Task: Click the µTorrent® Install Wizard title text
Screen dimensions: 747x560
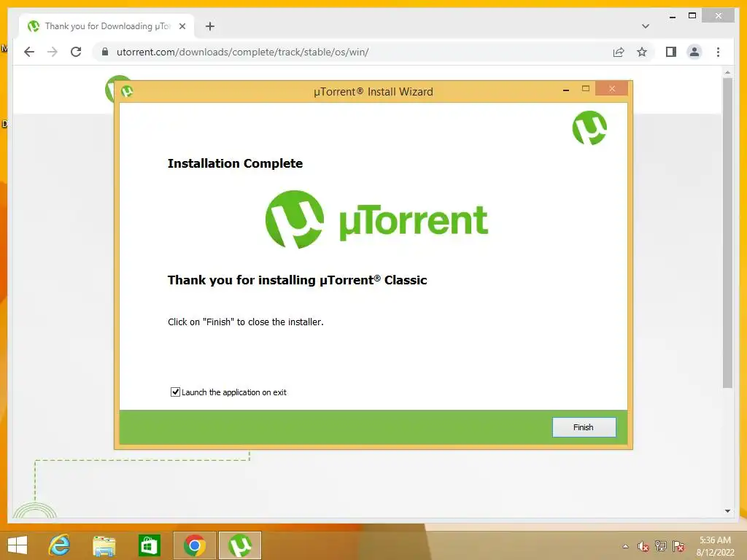Action: (373, 91)
